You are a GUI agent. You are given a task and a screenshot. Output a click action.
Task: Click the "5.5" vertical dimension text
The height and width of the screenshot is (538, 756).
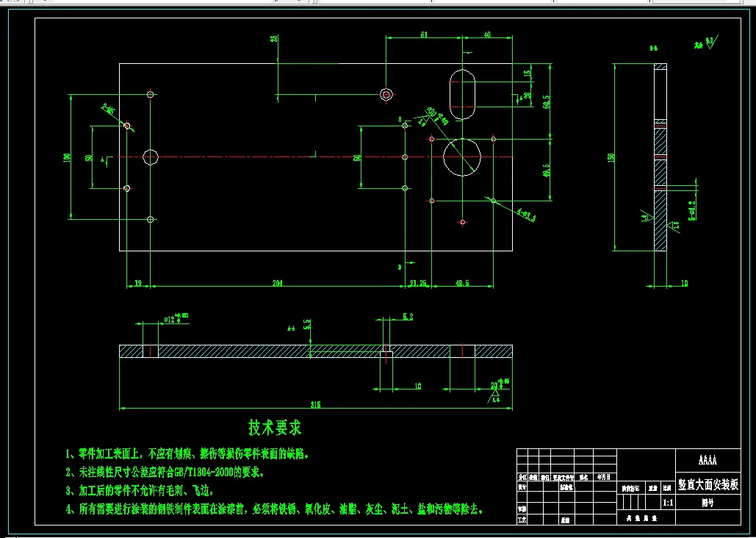[x=306, y=324]
